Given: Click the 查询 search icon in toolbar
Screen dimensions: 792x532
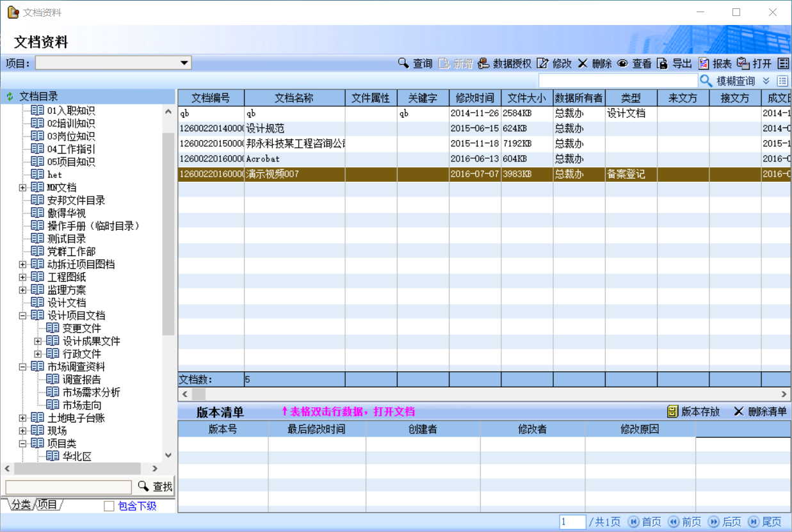Looking at the screenshot, I should click(403, 63).
